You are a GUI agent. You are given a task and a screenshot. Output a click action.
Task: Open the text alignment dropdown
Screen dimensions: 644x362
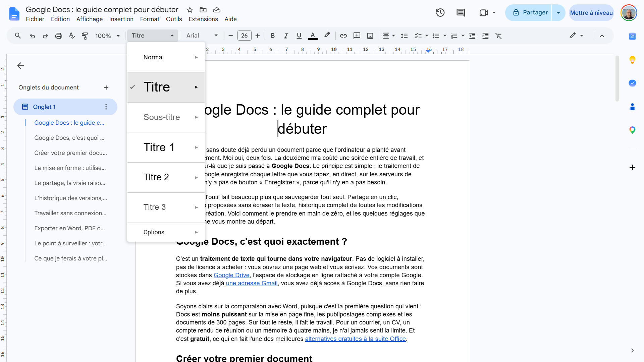[389, 36]
